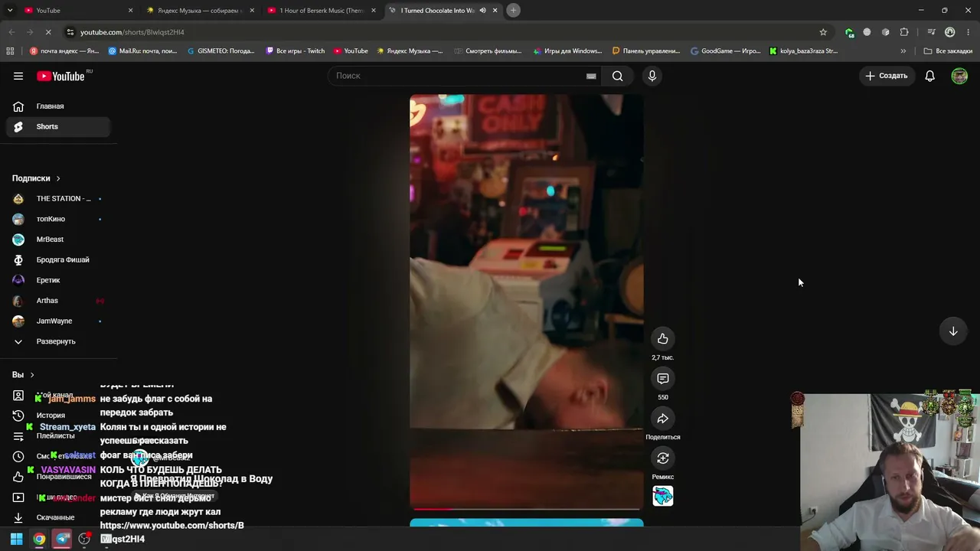Like the Short with thumbs up
This screenshot has height=551, width=980.
click(663, 339)
